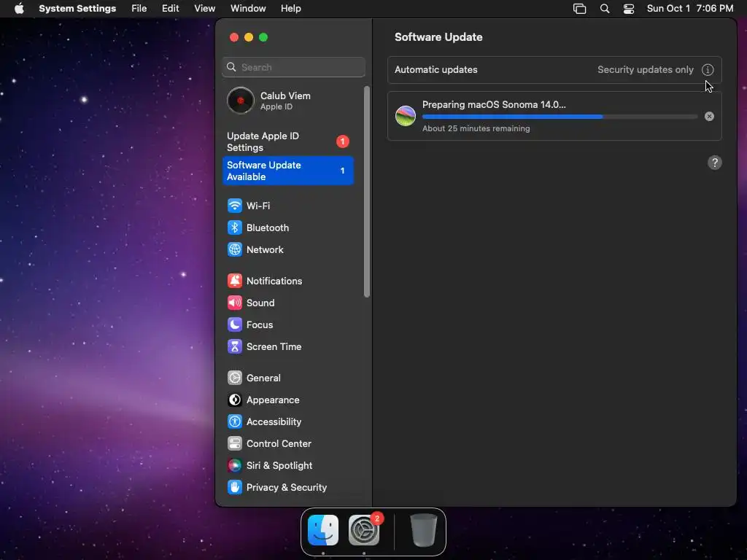Open the Accessibility icon

click(234, 422)
